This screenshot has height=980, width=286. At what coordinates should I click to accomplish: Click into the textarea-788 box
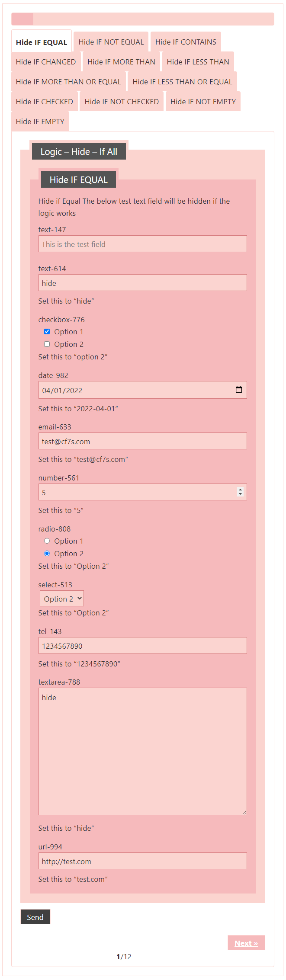[x=143, y=751]
